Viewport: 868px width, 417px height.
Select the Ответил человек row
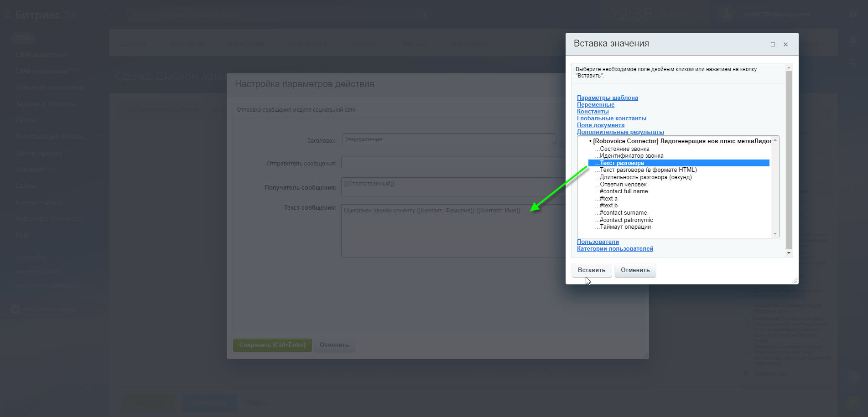coord(679,184)
